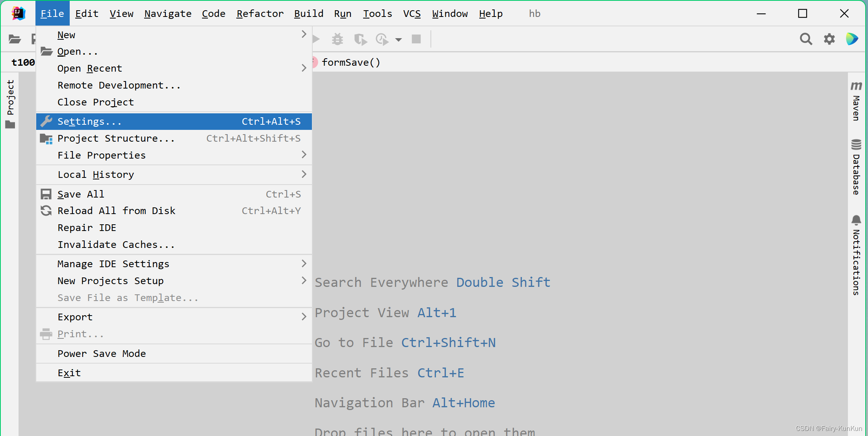Click the Stop square toolbar icon
868x436 pixels.
(x=416, y=39)
